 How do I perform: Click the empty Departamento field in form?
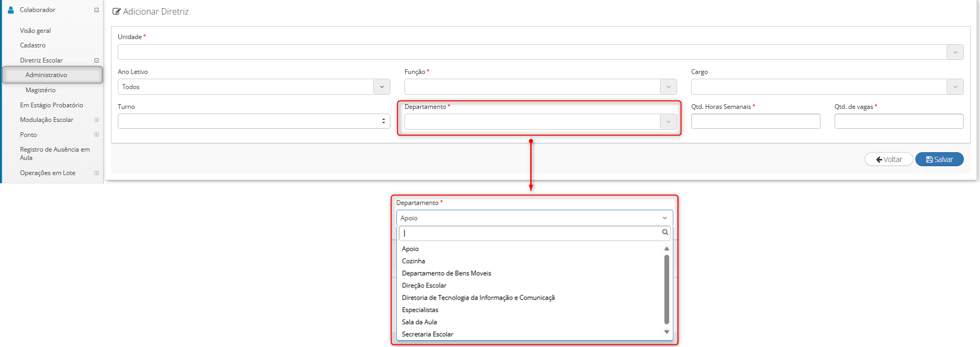(x=541, y=122)
